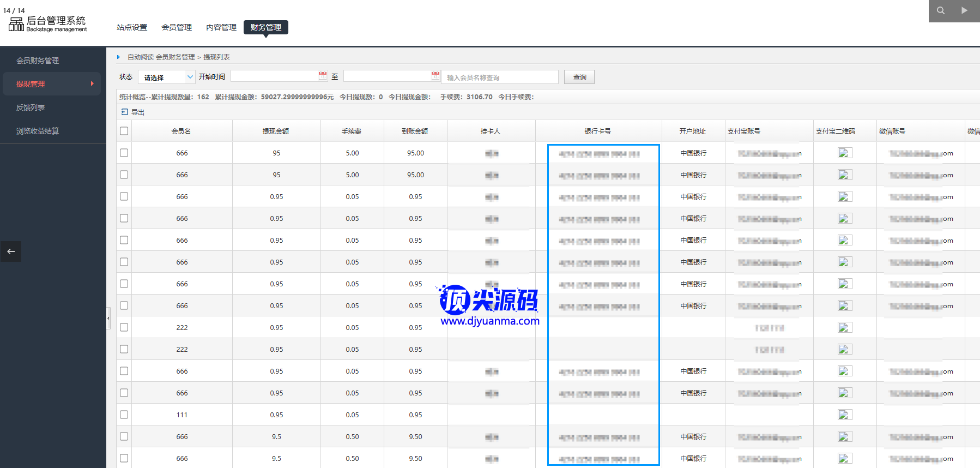Select the checkbox for member 111 row
The width and height of the screenshot is (980, 468).
[x=124, y=415]
